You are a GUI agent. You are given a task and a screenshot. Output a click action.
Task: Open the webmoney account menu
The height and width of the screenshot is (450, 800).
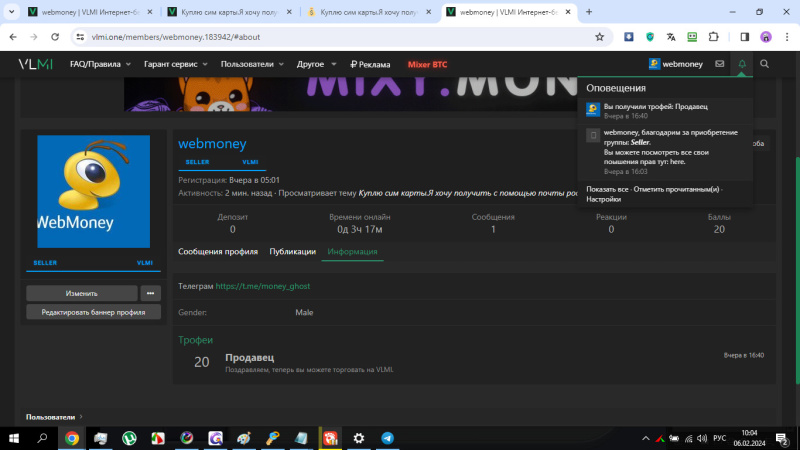[676, 64]
